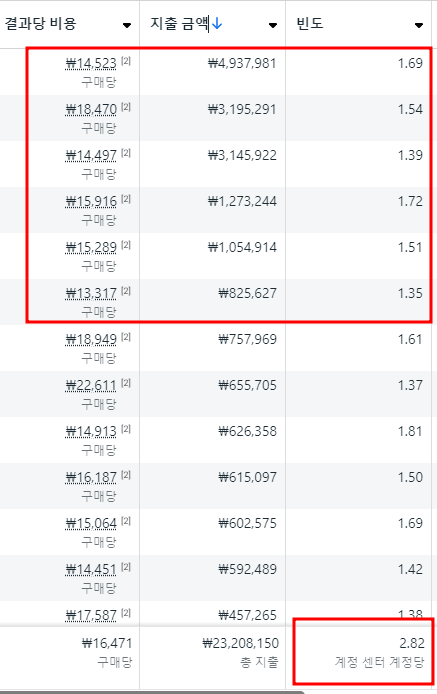Viewport: 437px width, 694px height.
Task: Click the ₩13,317 cost per purchase value
Action: (x=91, y=294)
